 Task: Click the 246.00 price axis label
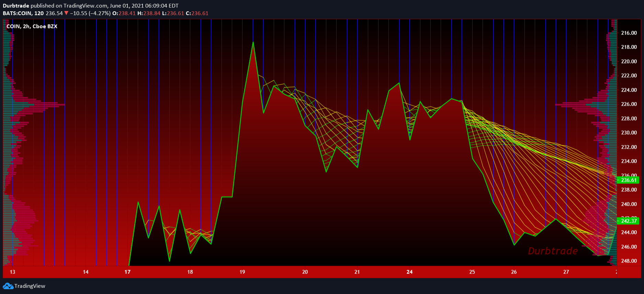(x=629, y=247)
